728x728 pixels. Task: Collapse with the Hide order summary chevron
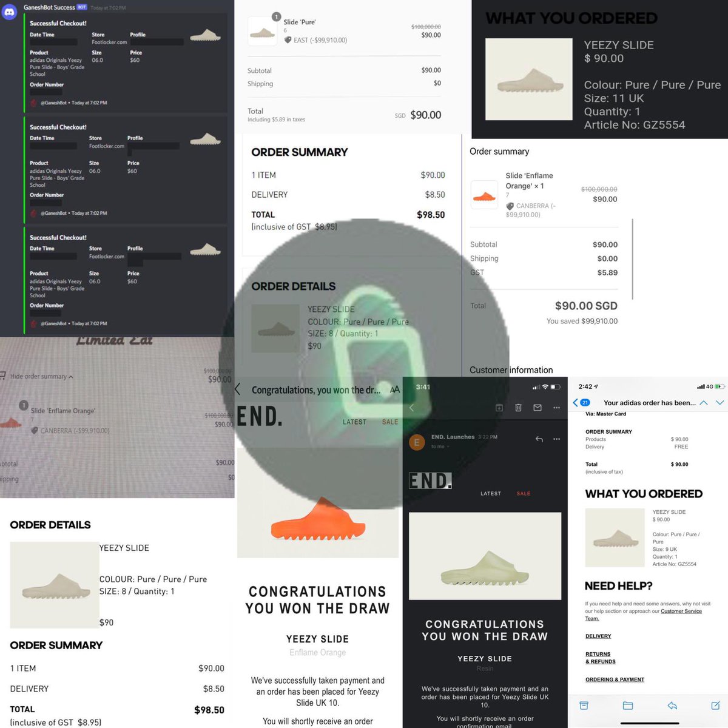point(71,377)
